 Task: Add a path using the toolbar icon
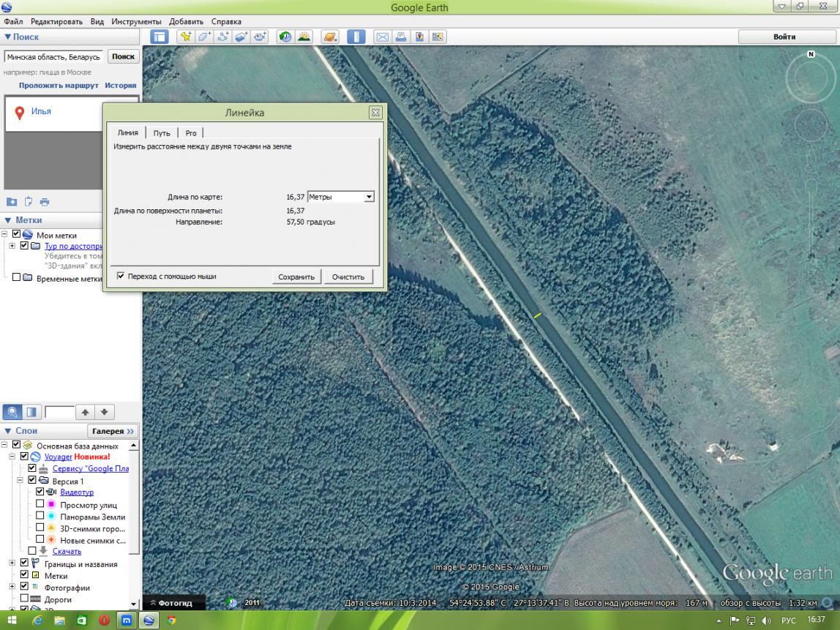click(x=223, y=37)
